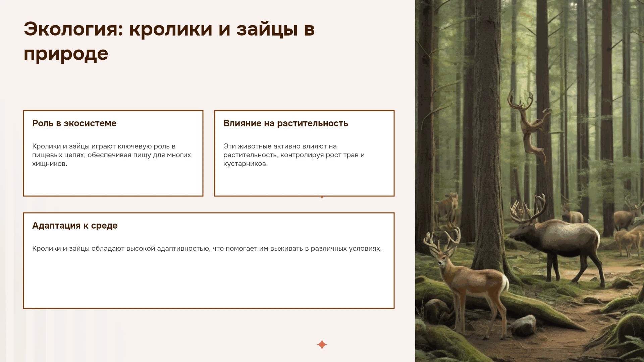Select the 'Роль в экосистеме' heading
Screen dimensions: 644x362
[x=74, y=123]
